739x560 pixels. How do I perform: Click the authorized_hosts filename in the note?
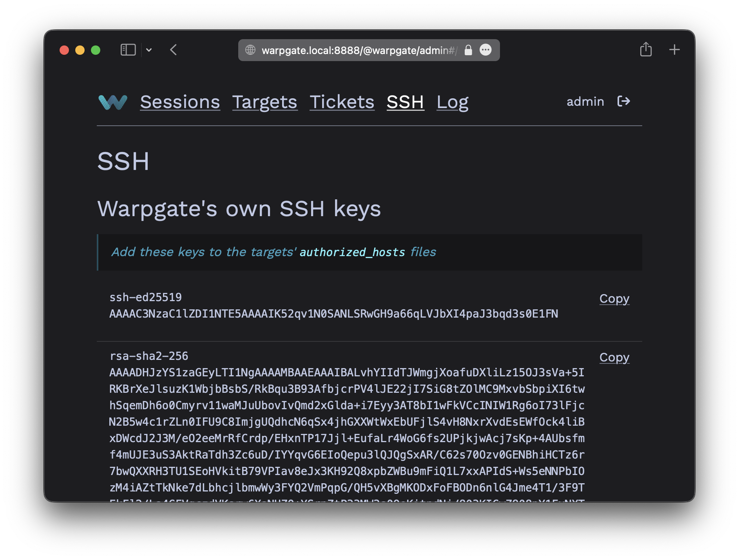tap(352, 252)
